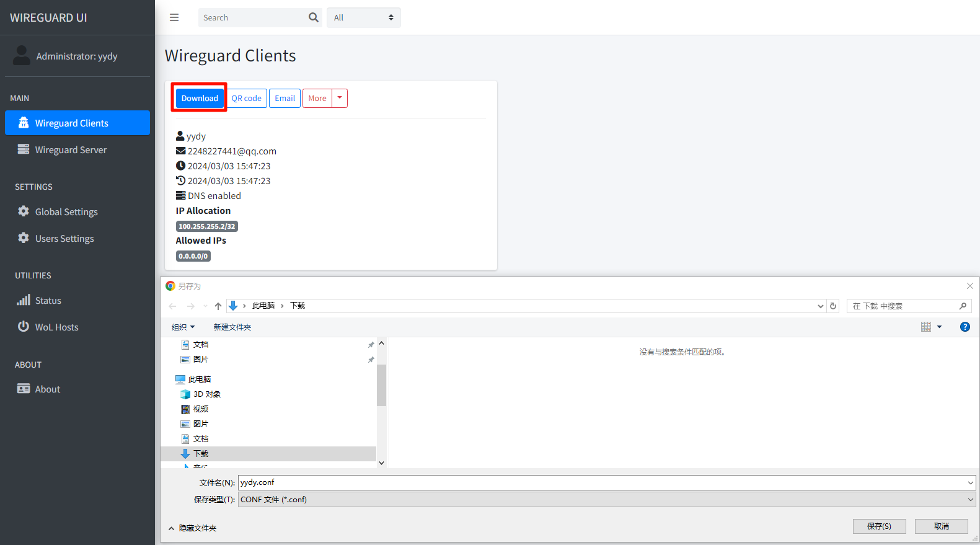Click the search magnifier icon
Screen dimensions: 980x545
tap(314, 17)
